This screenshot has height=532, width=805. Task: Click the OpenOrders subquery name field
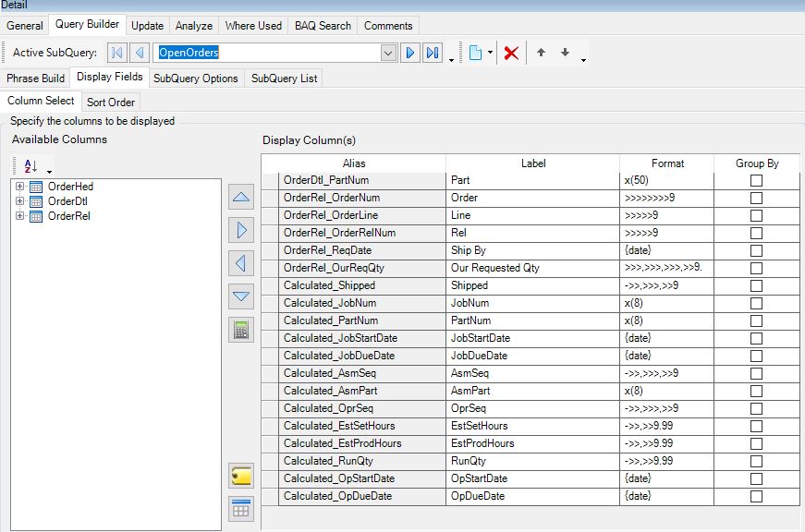[x=267, y=53]
